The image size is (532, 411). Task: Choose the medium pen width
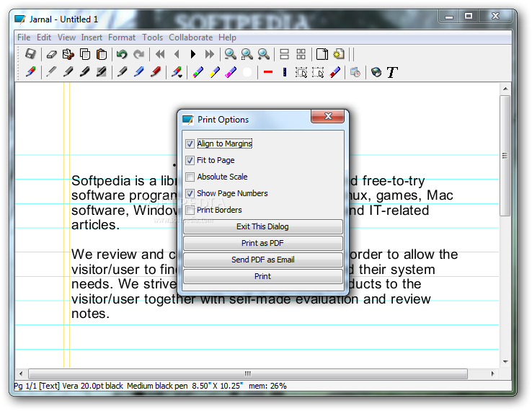click(x=68, y=72)
